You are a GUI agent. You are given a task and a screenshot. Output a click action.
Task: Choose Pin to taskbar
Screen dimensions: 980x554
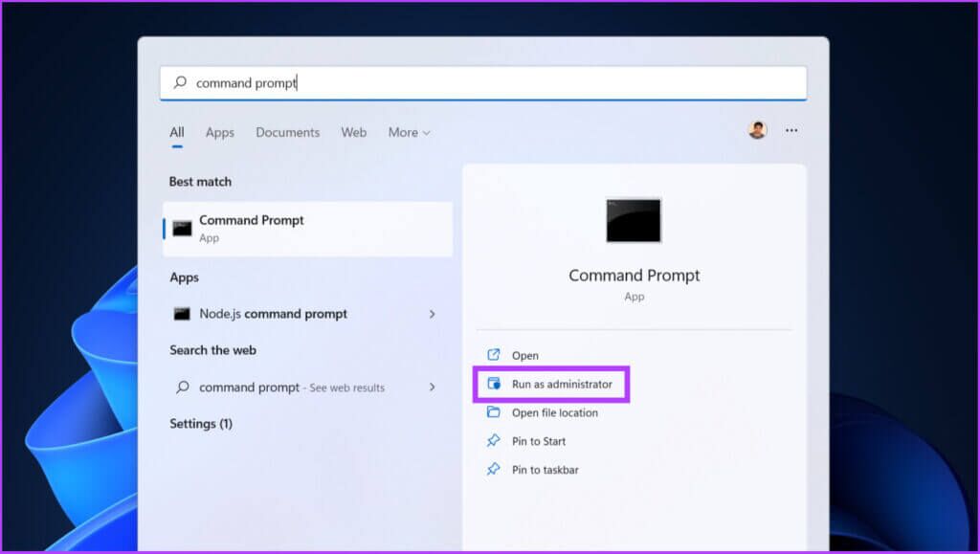[x=545, y=470]
